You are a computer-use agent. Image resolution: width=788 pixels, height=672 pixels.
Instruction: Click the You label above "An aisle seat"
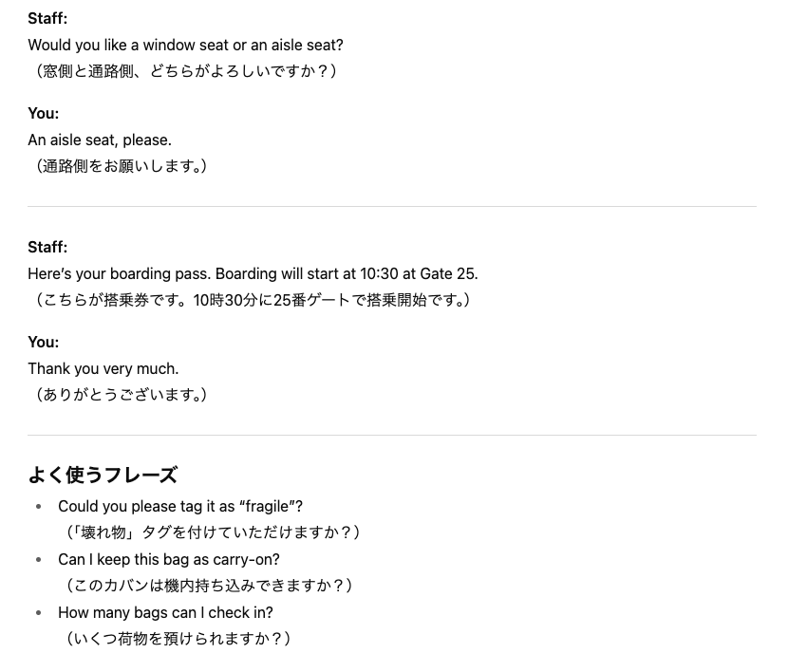[x=44, y=114]
